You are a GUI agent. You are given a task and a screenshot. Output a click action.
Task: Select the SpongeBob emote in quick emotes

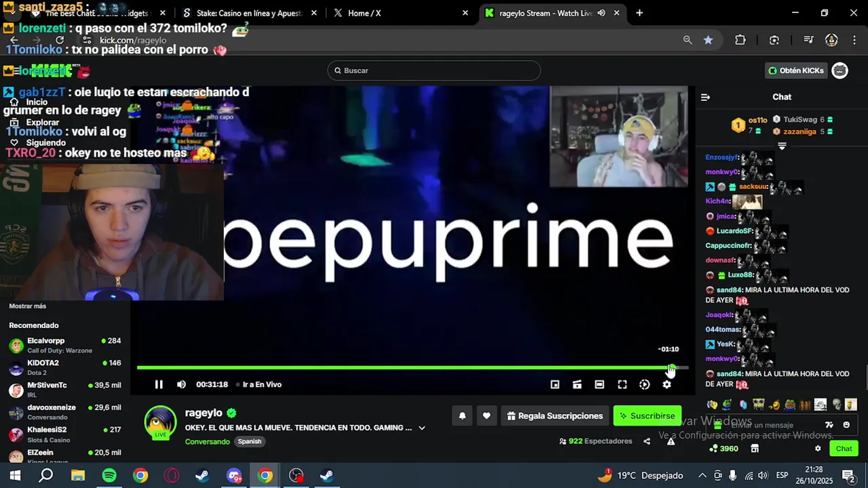coord(758,405)
